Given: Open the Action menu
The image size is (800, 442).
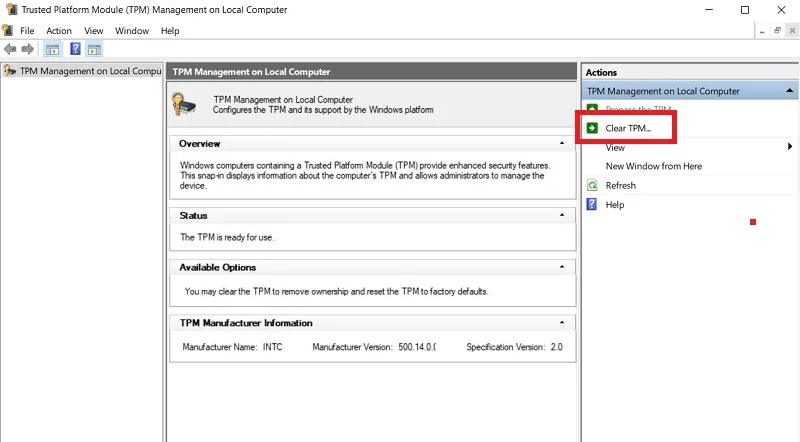Looking at the screenshot, I should point(59,31).
